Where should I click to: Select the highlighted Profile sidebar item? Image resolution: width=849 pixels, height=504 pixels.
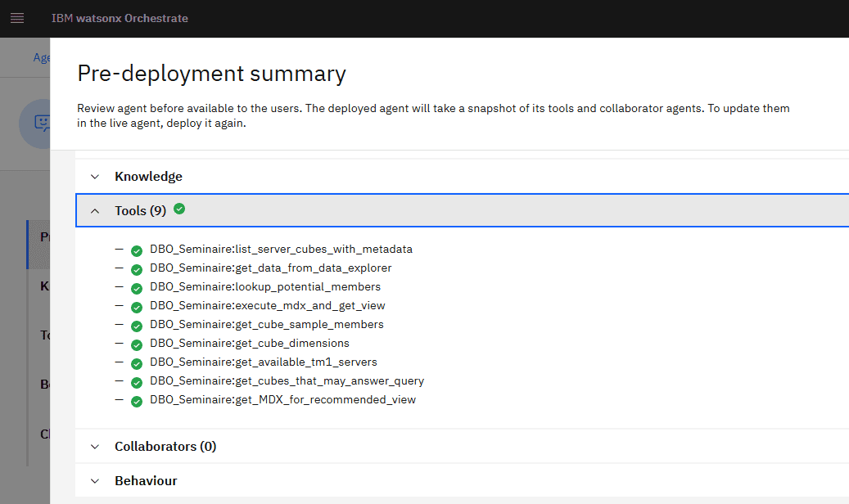(45, 236)
